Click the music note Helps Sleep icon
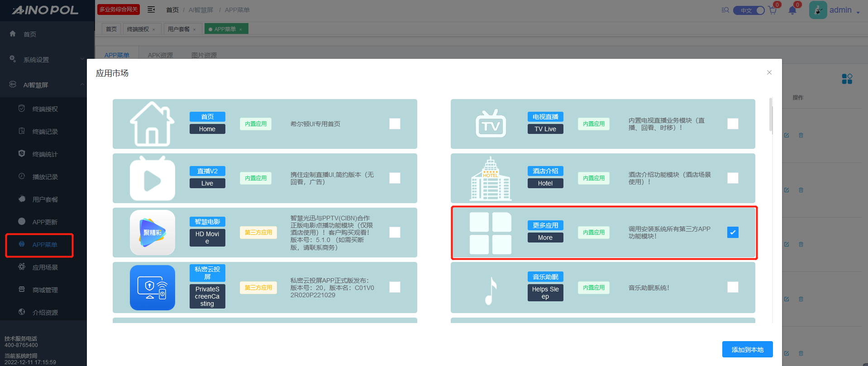Screen dimensions: 868x366 (x=491, y=288)
